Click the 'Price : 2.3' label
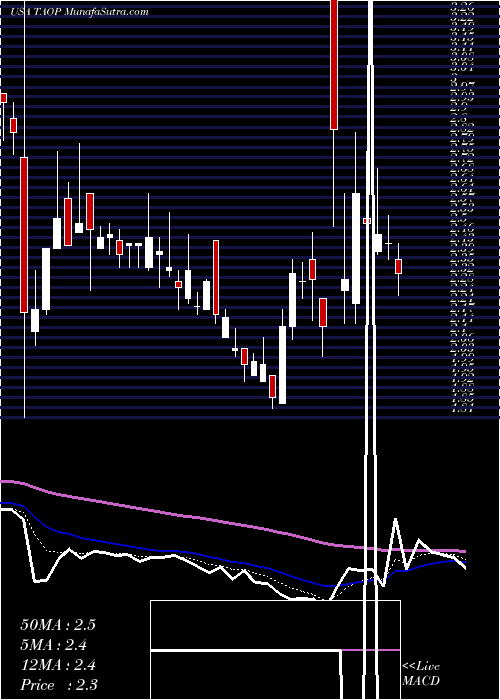The width and height of the screenshot is (500, 700). click(x=58, y=685)
